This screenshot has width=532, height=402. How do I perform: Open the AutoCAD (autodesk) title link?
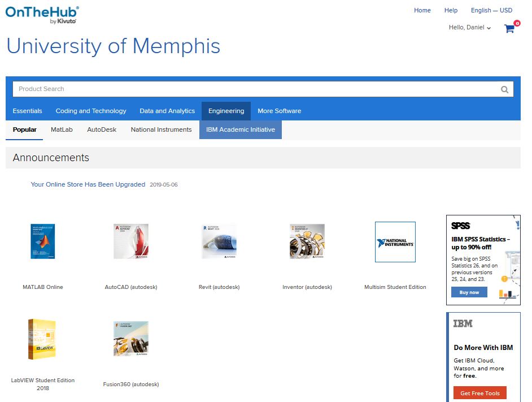[131, 287]
